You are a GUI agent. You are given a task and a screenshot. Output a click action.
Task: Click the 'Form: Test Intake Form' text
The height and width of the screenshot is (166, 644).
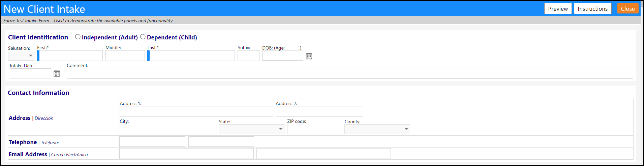click(26, 21)
